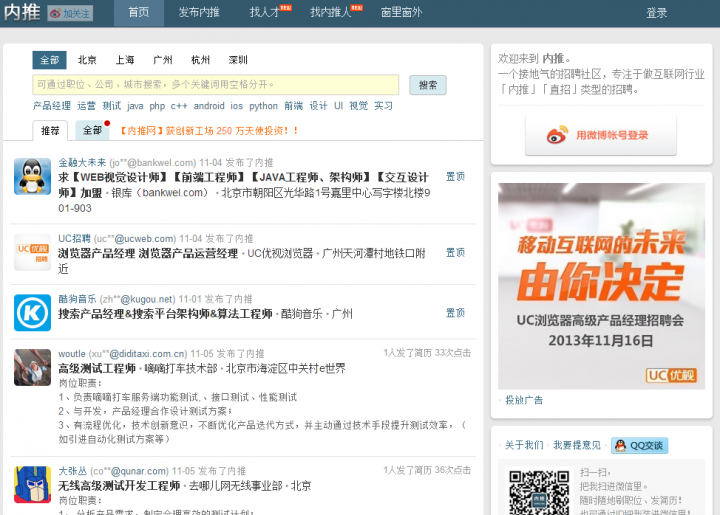Screen dimensions: 720x515
Task: Switch to the 推荐 list tab
Action: coord(50,131)
